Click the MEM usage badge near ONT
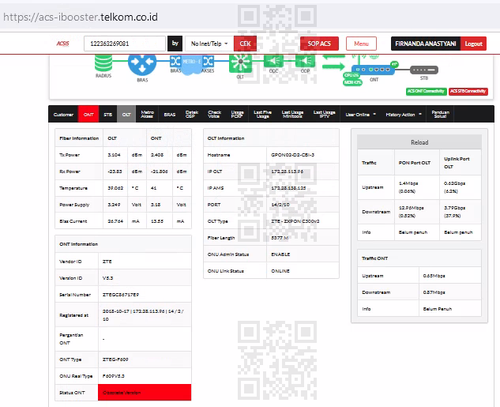The width and height of the screenshot is (500, 407). [x=352, y=82]
